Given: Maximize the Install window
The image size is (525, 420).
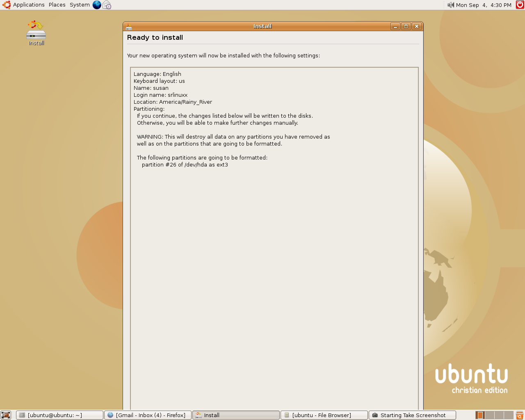Looking at the screenshot, I should [406, 26].
